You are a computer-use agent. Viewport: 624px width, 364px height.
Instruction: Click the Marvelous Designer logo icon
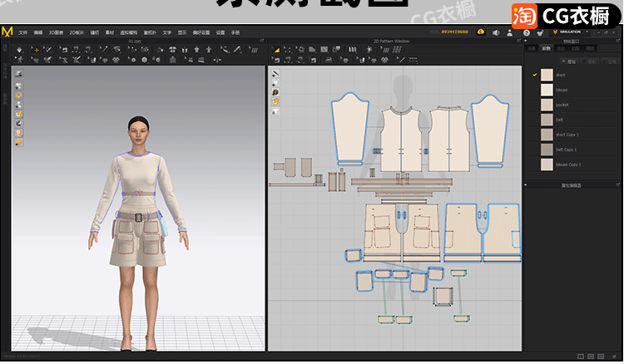coord(7,31)
